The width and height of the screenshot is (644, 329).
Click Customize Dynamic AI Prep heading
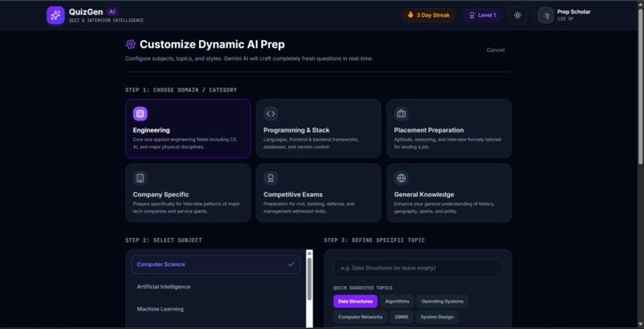tap(212, 44)
